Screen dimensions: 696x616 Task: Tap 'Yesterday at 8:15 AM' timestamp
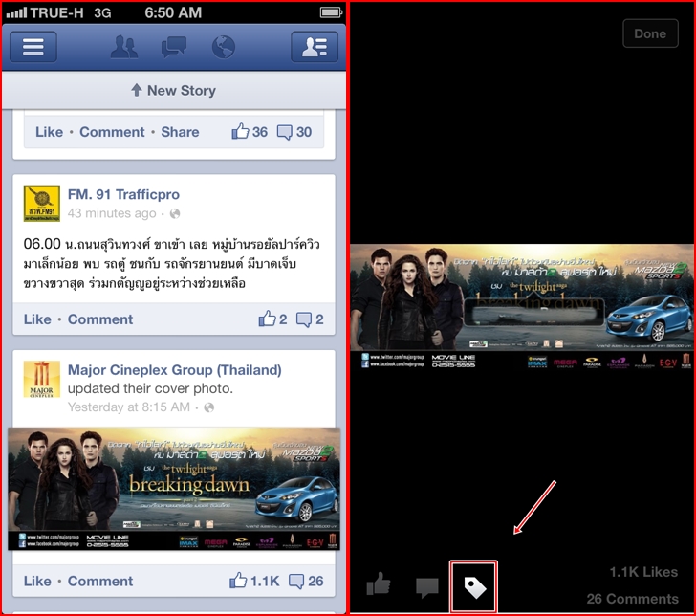pyautogui.click(x=129, y=407)
